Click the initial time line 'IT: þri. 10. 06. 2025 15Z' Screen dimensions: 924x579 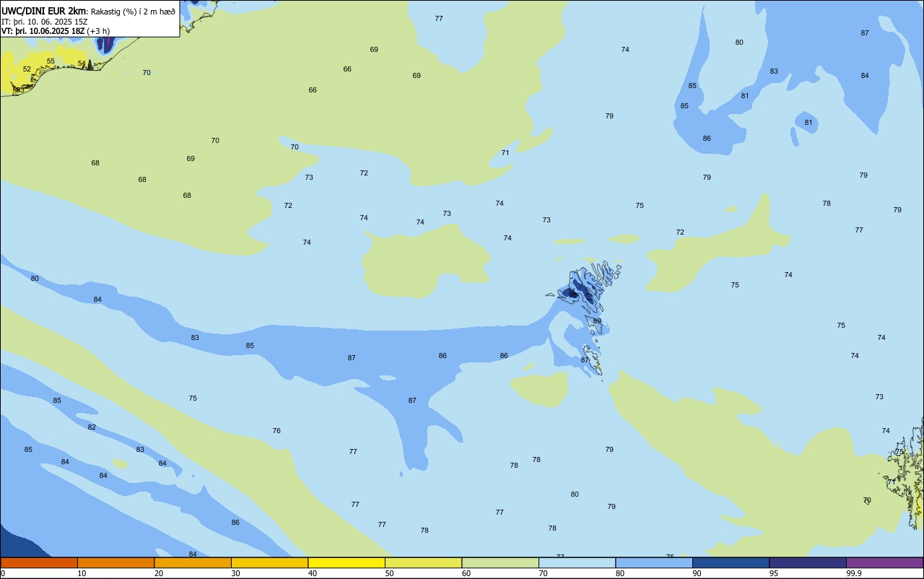[x=45, y=21]
